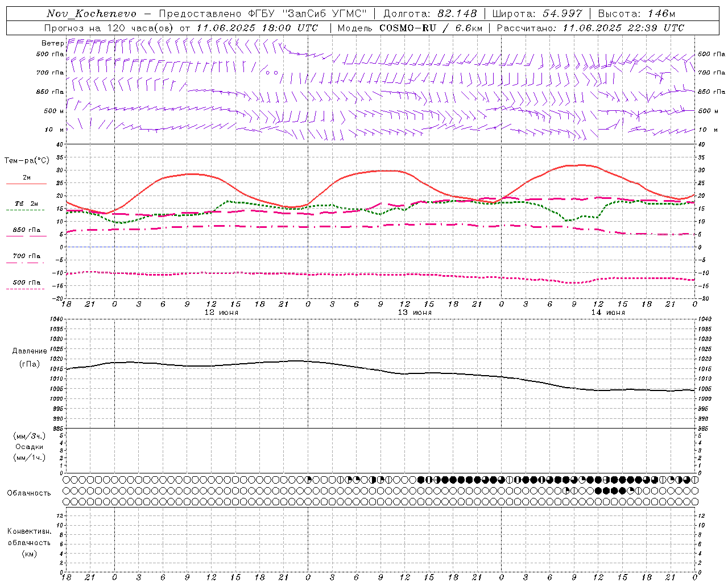This screenshot has width=728, height=582.
Task: Click calculated time Рассчитано: 11.06.2025 22:39 UTC
Action: click(x=590, y=28)
